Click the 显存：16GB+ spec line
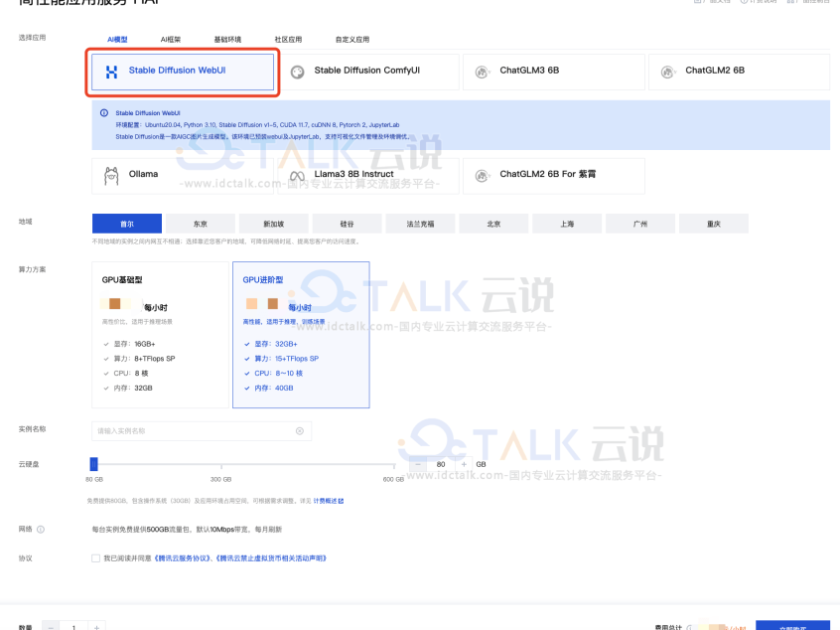 (134, 344)
